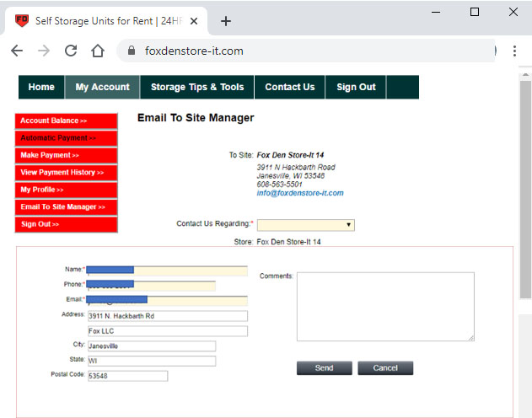Screen dimensions: 532x418
Task: Open Contact Us in the navigation bar
Action: 289,87
